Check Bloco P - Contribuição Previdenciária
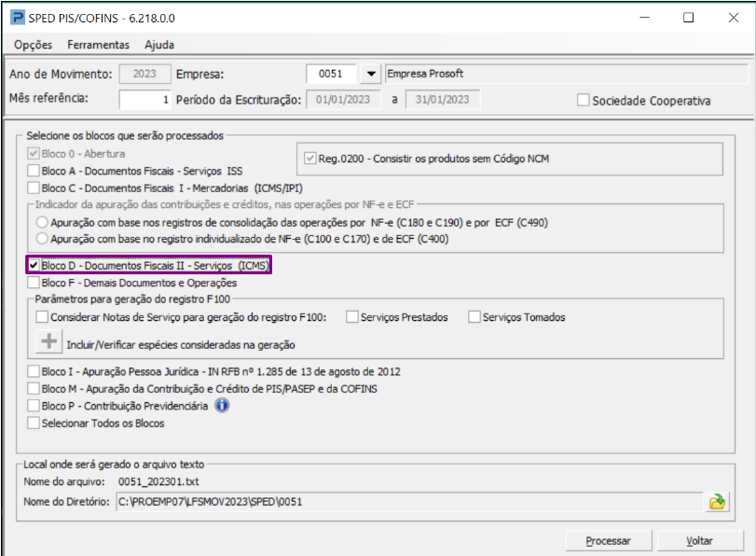 pos(34,406)
